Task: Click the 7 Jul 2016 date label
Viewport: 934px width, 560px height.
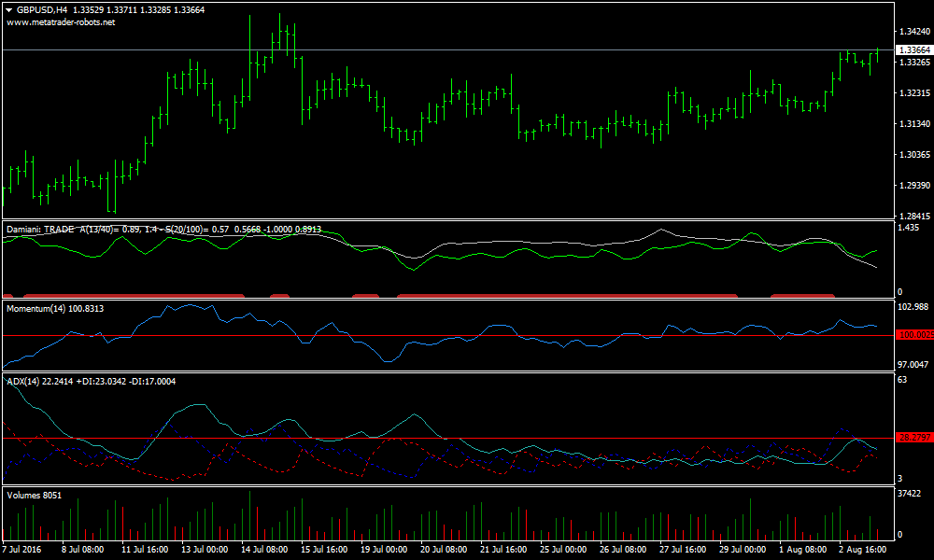Action: (22, 550)
